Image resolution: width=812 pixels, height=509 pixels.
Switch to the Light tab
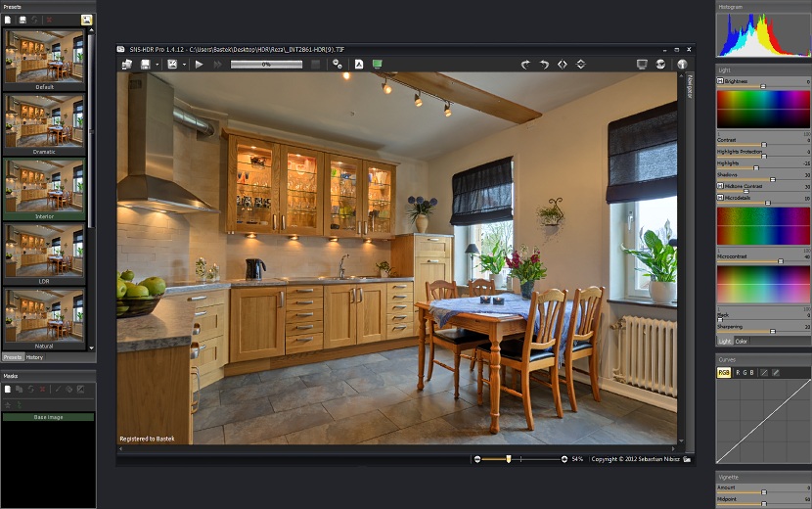point(724,341)
